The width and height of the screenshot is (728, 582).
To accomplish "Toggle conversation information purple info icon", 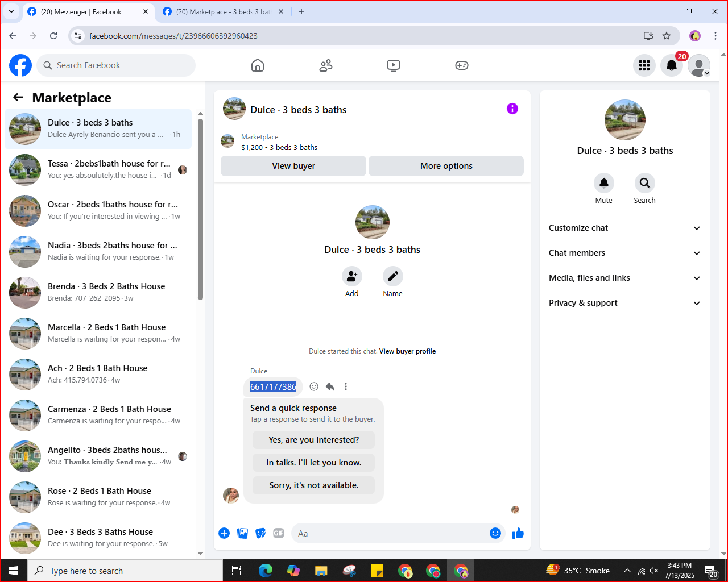I will coord(512,109).
